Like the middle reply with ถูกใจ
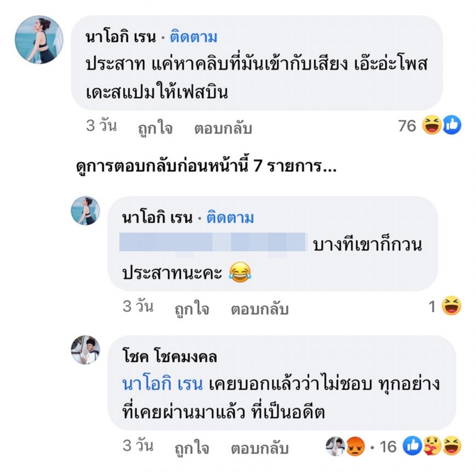 pos(192,309)
